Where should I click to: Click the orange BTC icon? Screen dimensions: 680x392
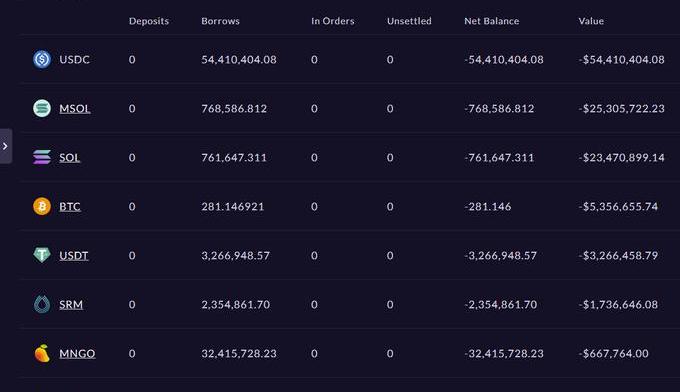click(42, 206)
